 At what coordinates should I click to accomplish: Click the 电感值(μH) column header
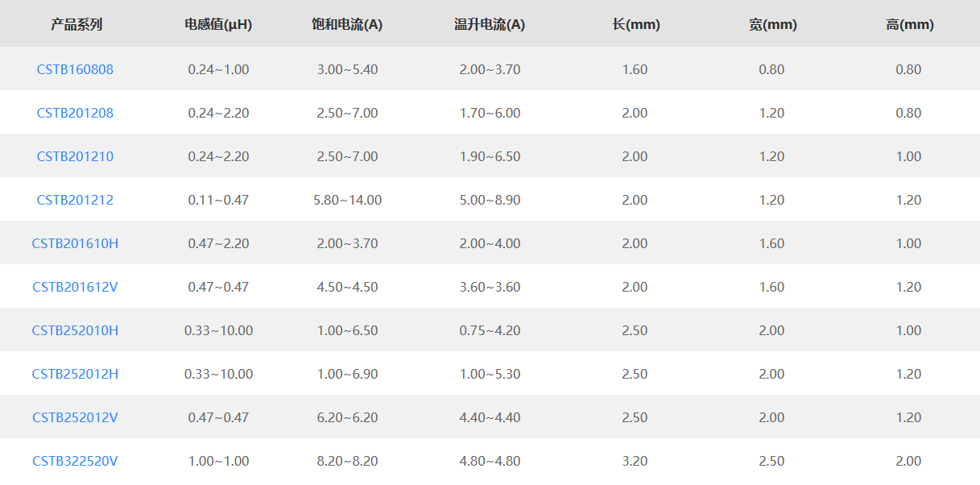tap(218, 24)
